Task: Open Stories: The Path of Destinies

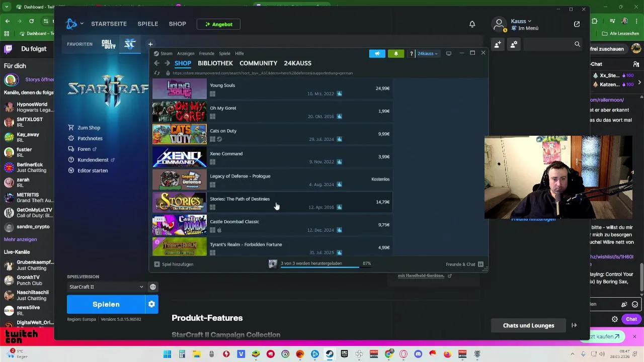Action: (272, 202)
